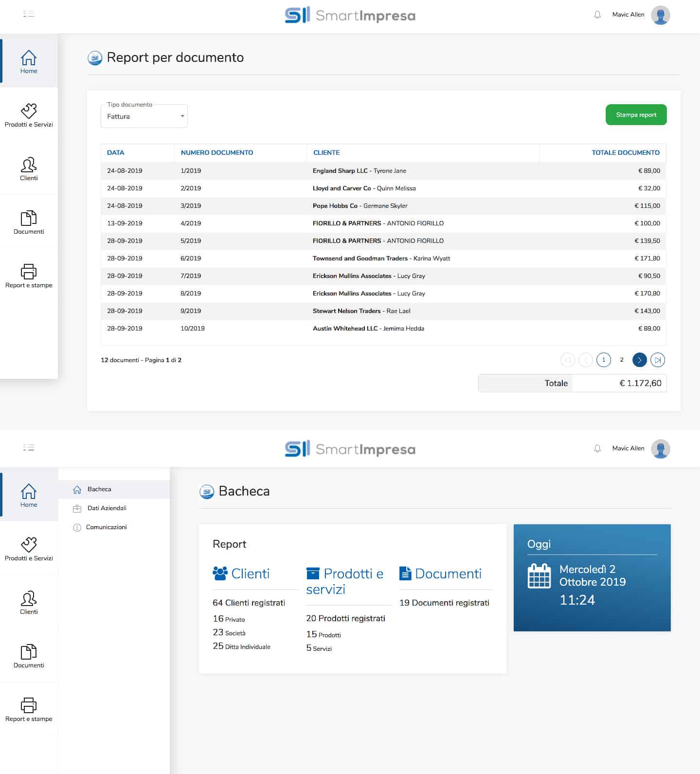
Task: Open Report e stampe in Bacheca sidebar
Action: coord(29,709)
